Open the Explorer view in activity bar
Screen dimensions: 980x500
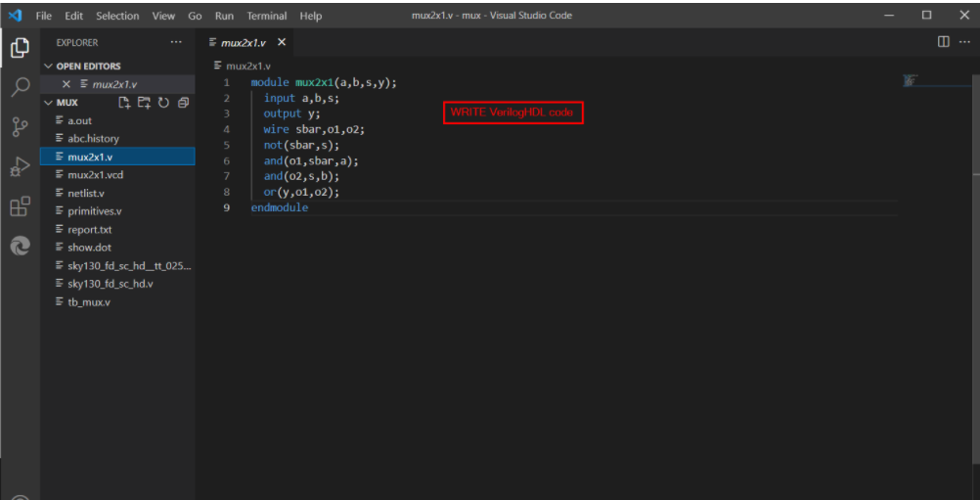20,48
